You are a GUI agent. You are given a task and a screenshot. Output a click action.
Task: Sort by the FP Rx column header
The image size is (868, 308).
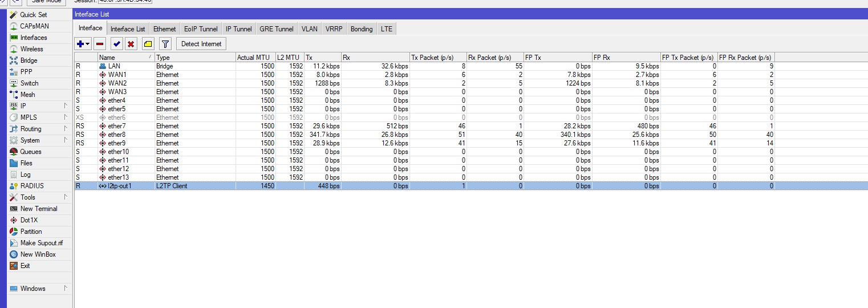click(626, 58)
